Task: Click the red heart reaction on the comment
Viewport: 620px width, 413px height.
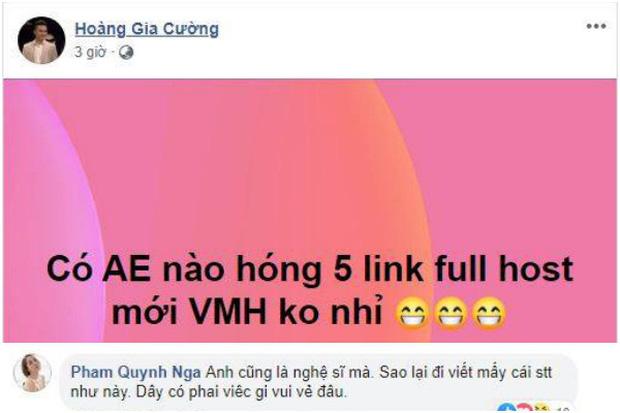Action: coord(525,408)
